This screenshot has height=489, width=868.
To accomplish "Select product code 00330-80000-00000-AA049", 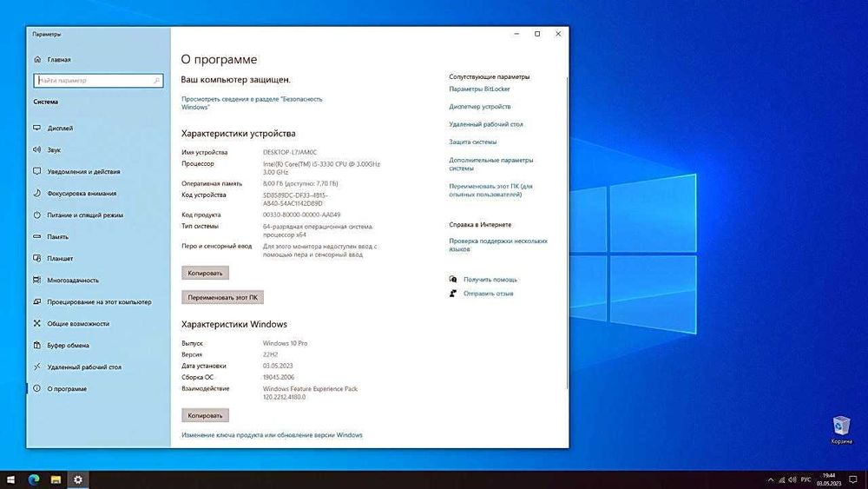I will tap(302, 215).
